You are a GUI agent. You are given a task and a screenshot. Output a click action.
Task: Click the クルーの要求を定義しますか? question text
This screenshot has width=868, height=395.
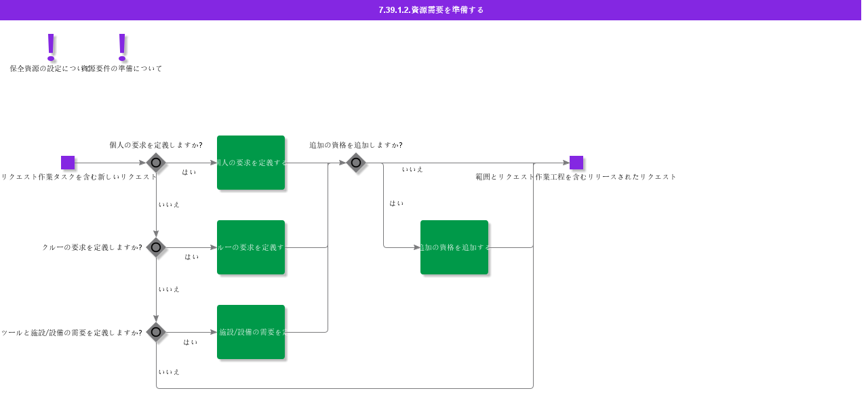[92, 247]
